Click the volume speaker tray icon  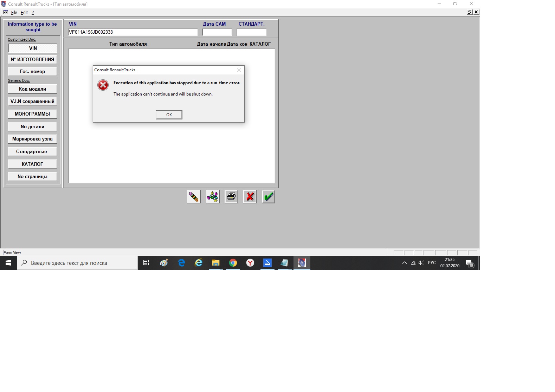421,263
